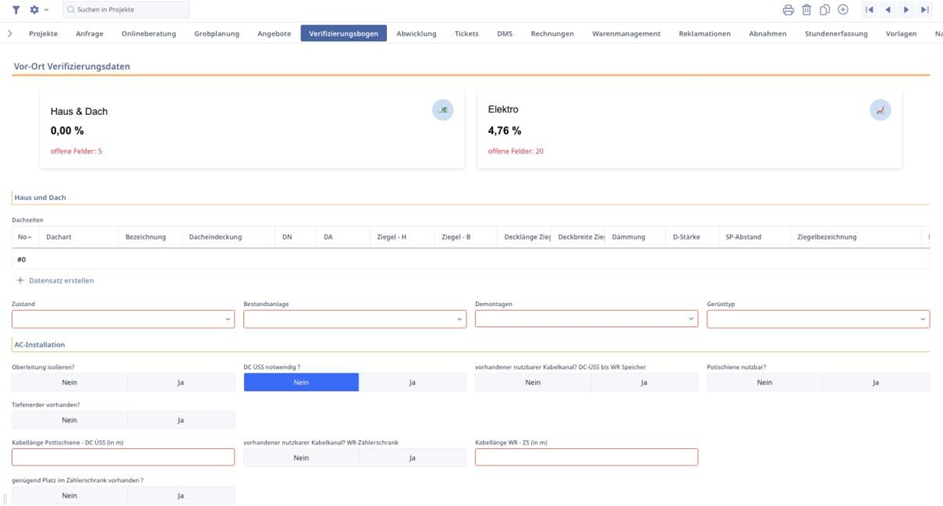Click the print icon in toolbar
The width and height of the screenshot is (943, 506).
tap(788, 10)
